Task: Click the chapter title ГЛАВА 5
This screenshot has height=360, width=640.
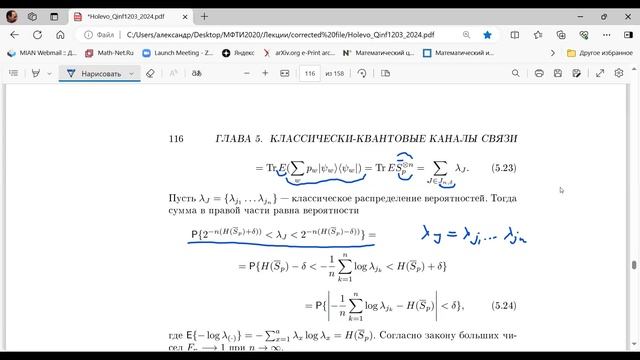Action: (239, 139)
